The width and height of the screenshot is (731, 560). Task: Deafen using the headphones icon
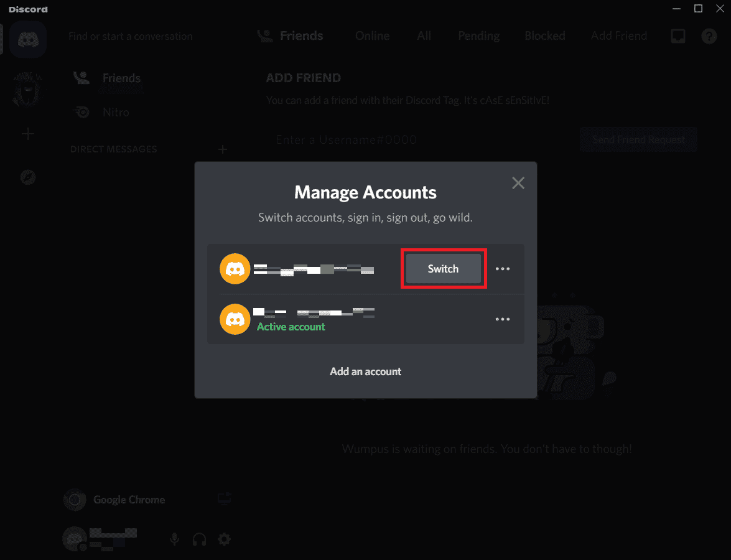coord(199,539)
